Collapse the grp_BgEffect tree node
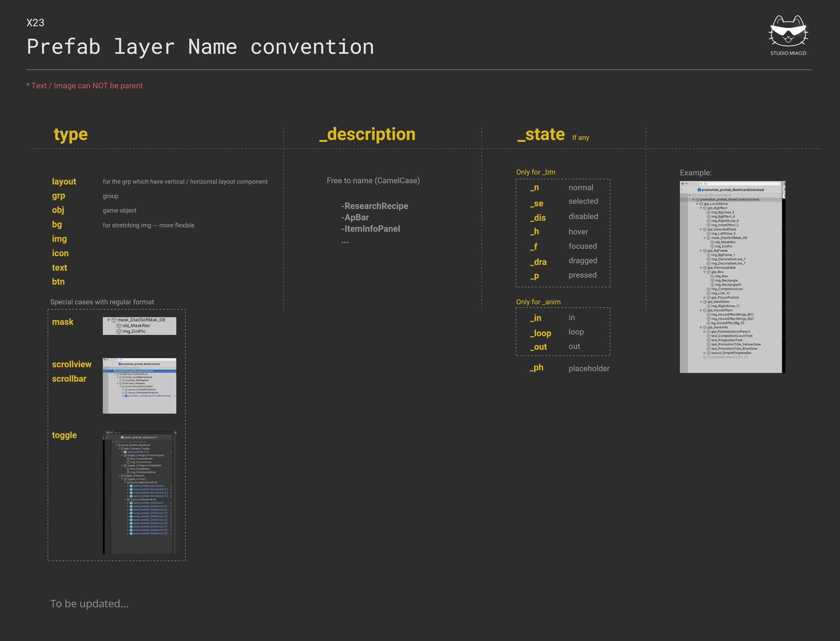The image size is (840, 641). point(701,208)
